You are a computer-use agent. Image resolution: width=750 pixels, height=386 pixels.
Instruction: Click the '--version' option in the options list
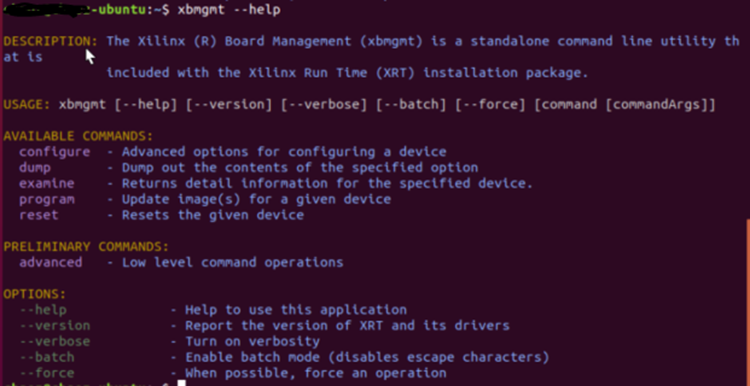tap(55, 326)
